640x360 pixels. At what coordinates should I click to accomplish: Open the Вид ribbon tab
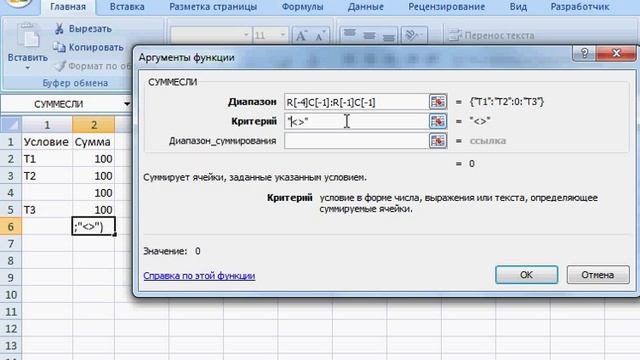518,7
